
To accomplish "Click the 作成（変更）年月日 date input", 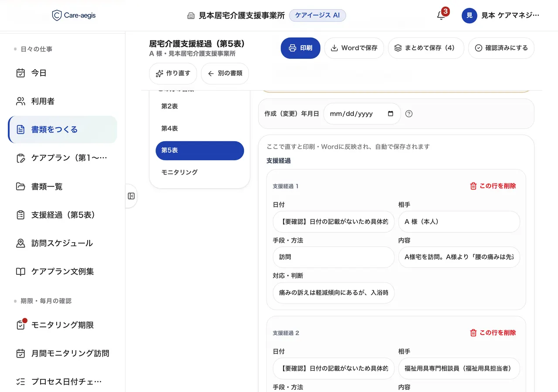I will (x=362, y=114).
